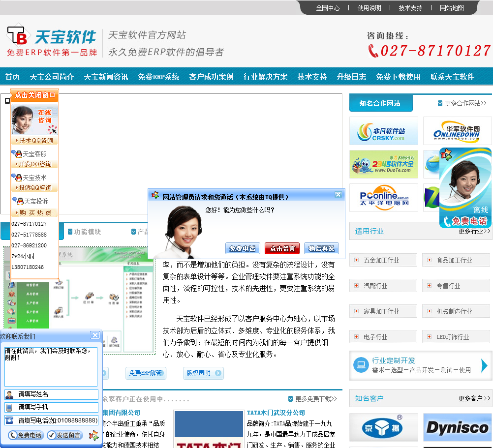Click 免费电话 button in chat dialog
Screen dimensions: 493x448
(x=243, y=248)
